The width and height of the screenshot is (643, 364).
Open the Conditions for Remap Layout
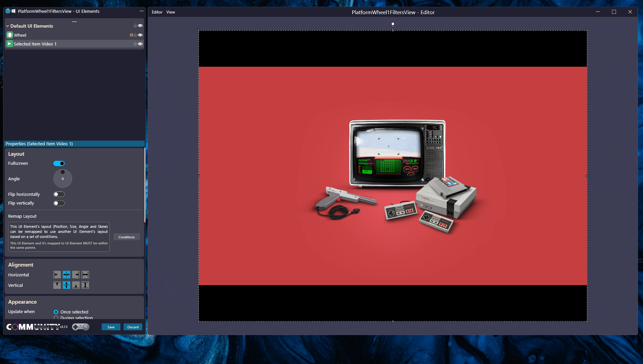pyautogui.click(x=127, y=237)
